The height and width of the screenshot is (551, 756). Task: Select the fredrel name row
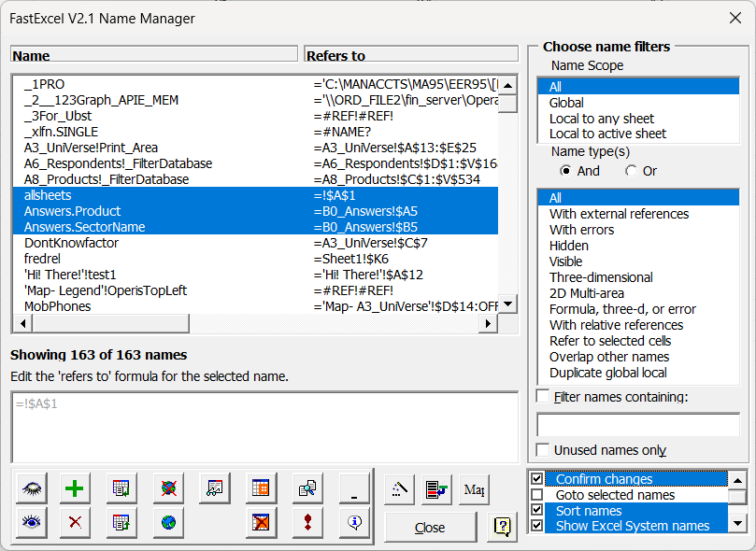(255, 259)
